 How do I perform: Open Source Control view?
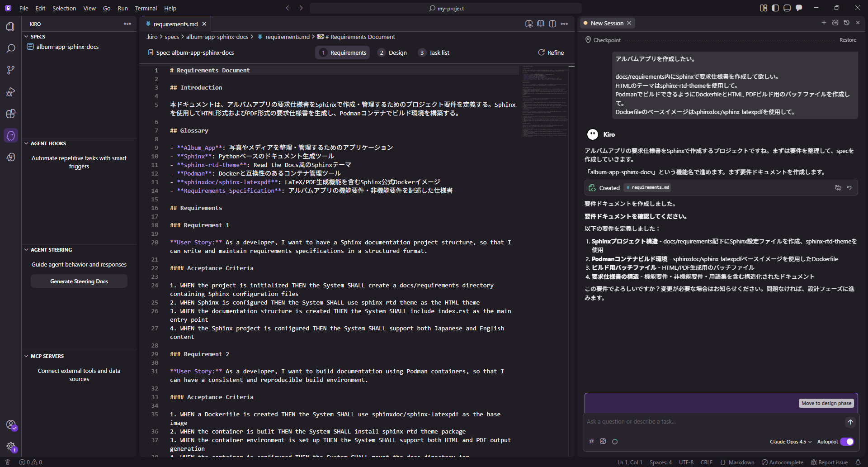click(10, 70)
